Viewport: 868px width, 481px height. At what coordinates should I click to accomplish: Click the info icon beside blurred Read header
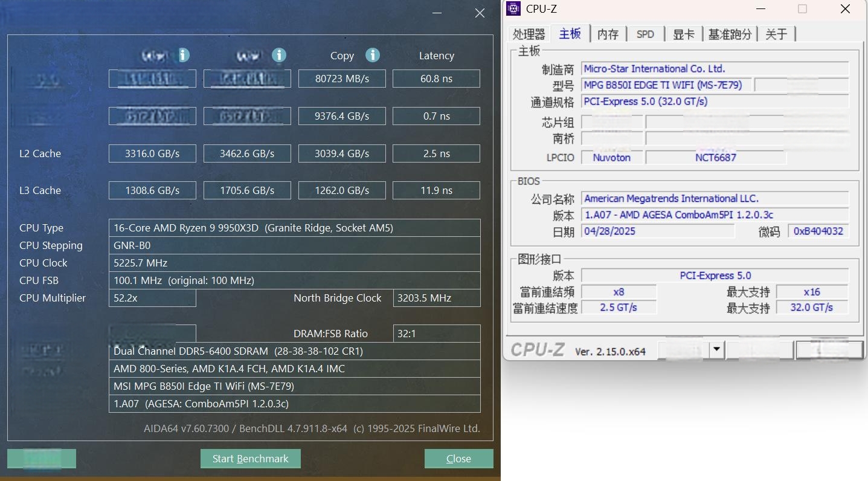[x=184, y=56]
